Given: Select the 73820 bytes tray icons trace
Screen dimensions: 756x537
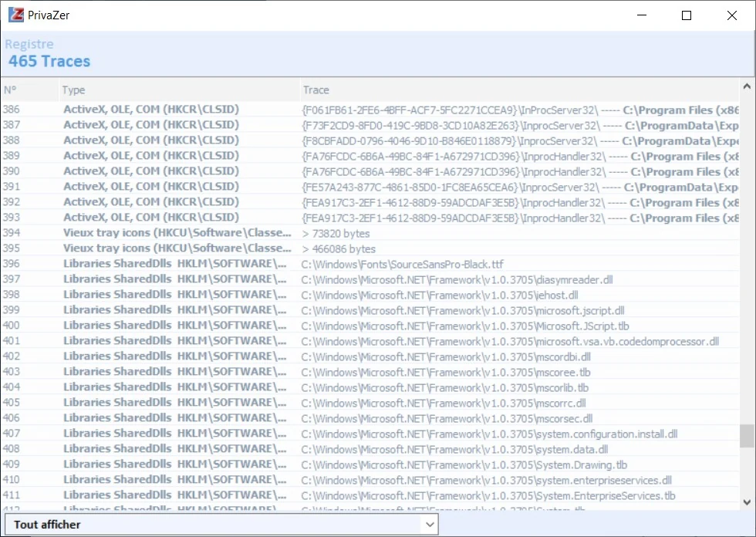Looking at the screenshot, I should pyautogui.click(x=370, y=233).
